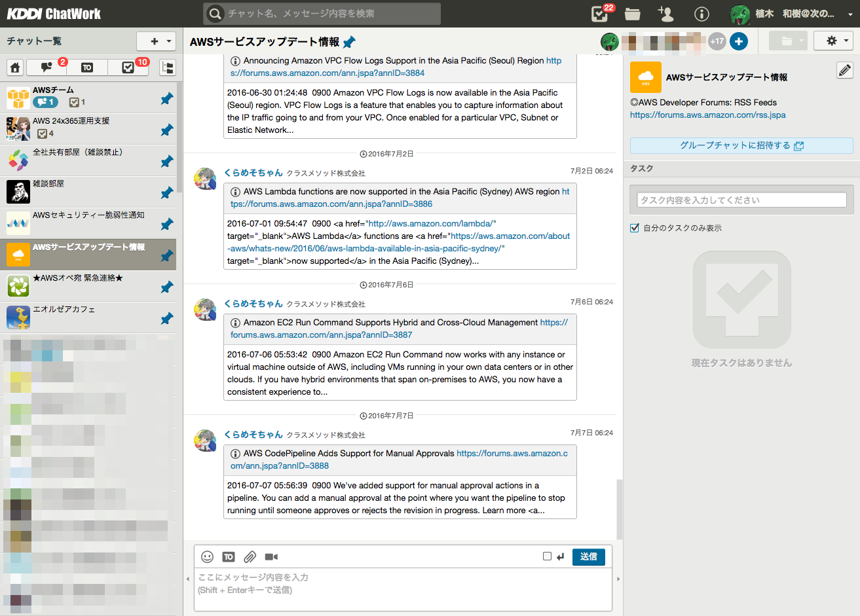This screenshot has height=616, width=860.
Task: Toggle the Enter-to-send checkbox
Action: pos(548,555)
